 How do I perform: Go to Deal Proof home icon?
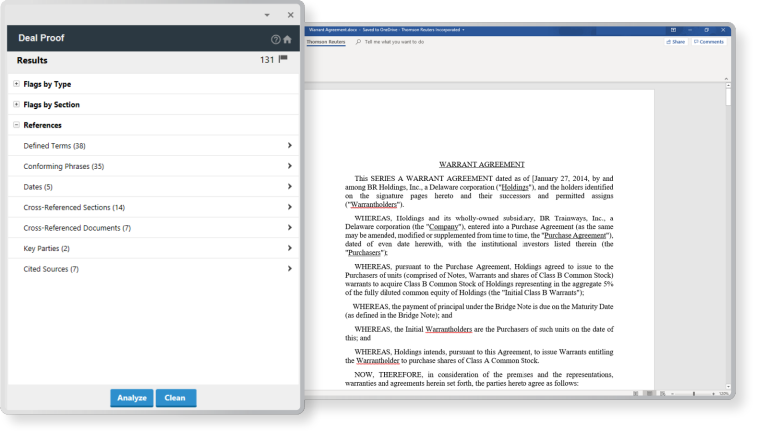click(288, 39)
